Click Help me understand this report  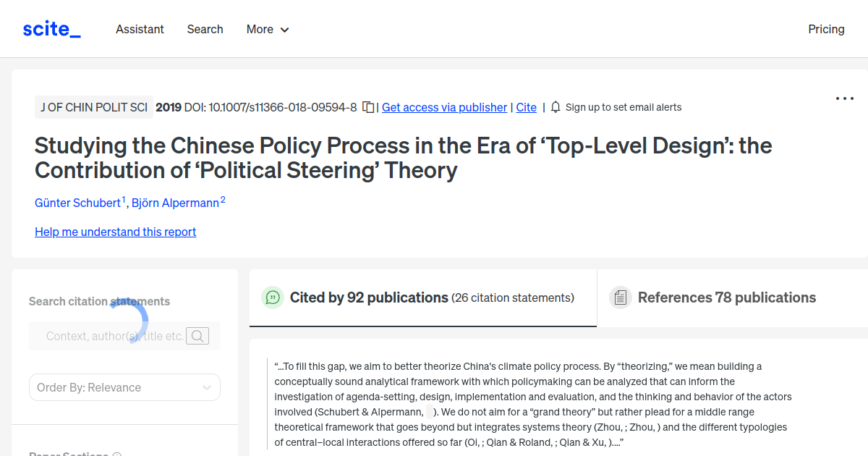pos(115,232)
